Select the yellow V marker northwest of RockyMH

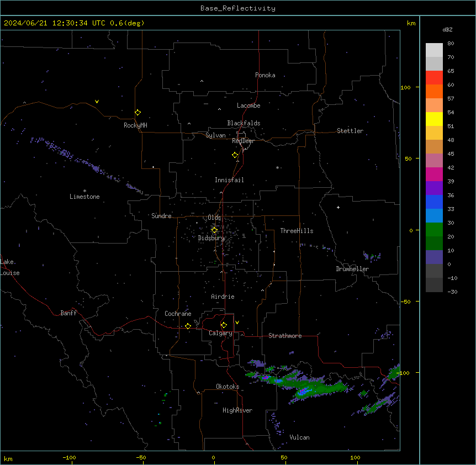click(97, 102)
